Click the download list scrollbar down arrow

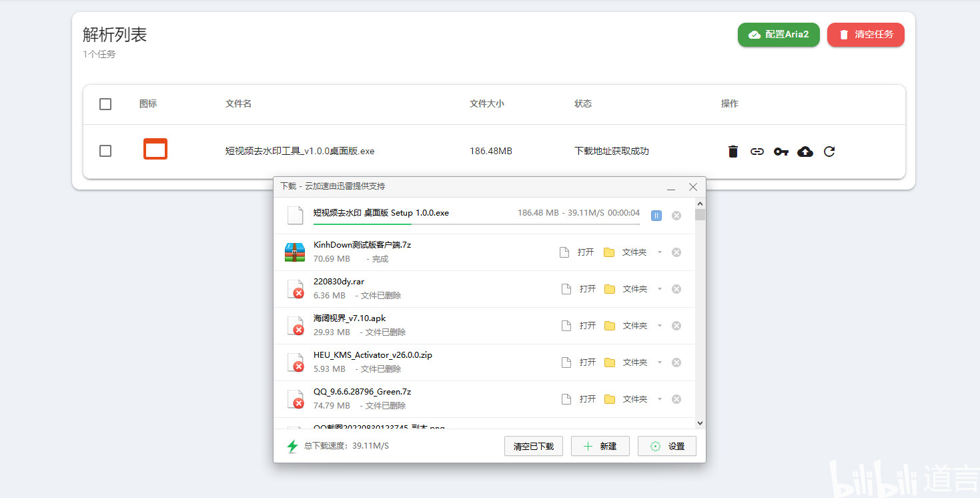[x=700, y=423]
